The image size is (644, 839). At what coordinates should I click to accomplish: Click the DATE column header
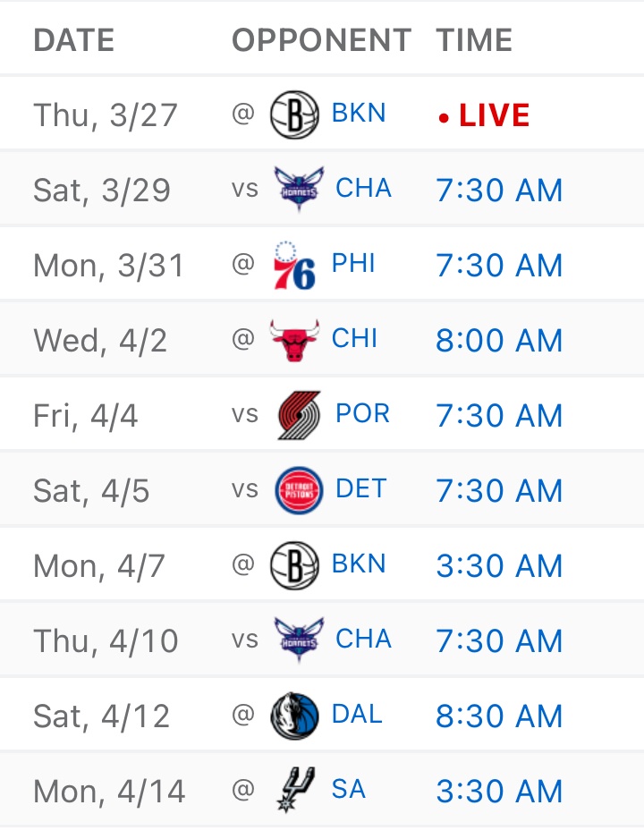point(74,40)
